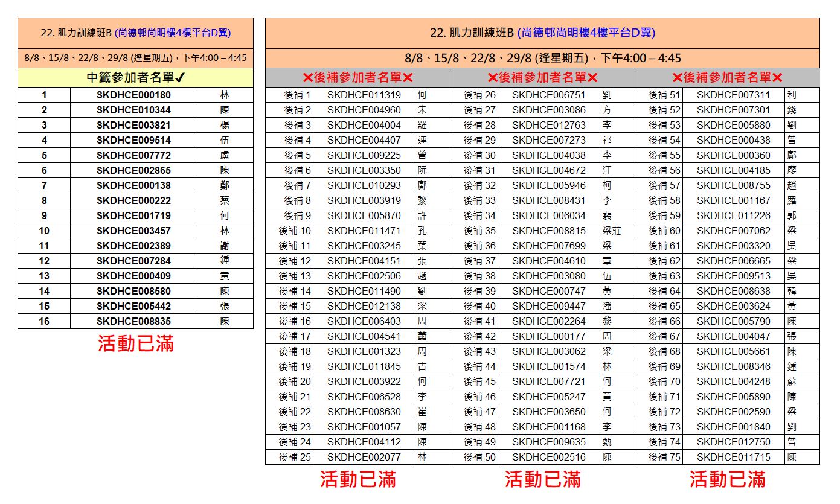Select the schedule date row in the left table

[x=135, y=59]
